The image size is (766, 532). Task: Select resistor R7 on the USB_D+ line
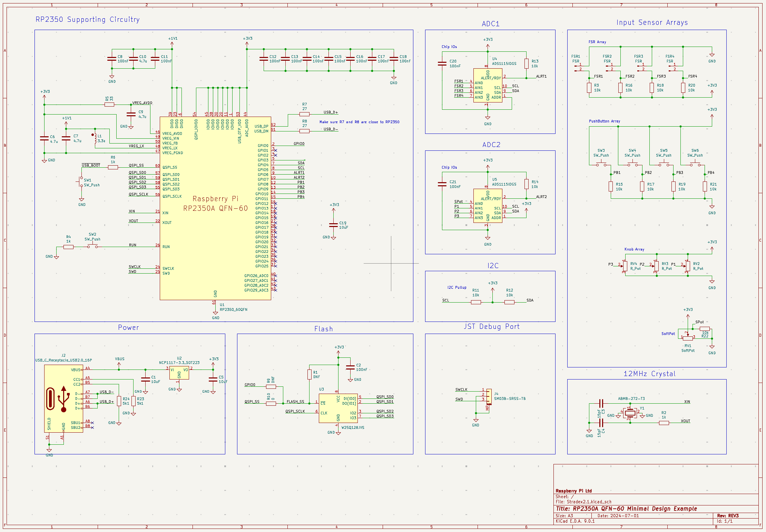[304, 114]
